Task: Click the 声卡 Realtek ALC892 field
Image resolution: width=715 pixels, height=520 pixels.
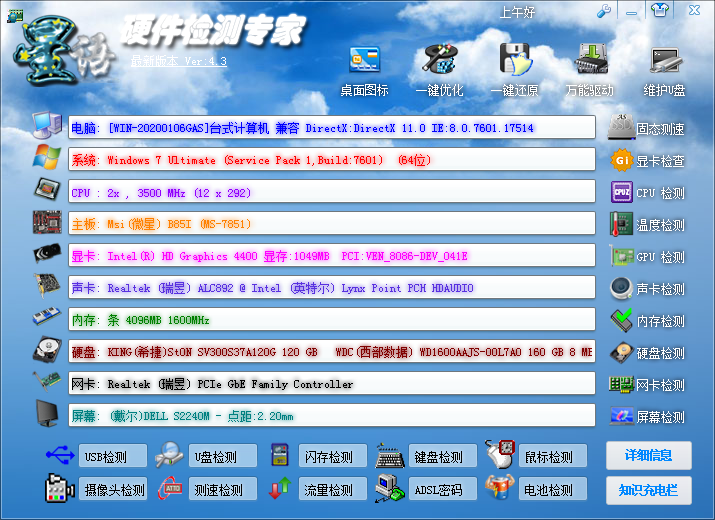Action: click(332, 287)
